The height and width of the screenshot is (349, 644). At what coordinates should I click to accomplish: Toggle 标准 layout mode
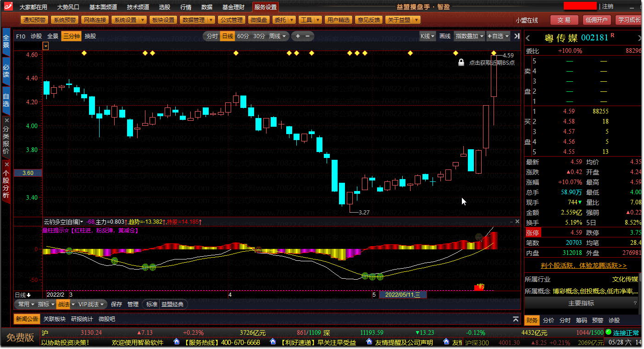[151, 304]
